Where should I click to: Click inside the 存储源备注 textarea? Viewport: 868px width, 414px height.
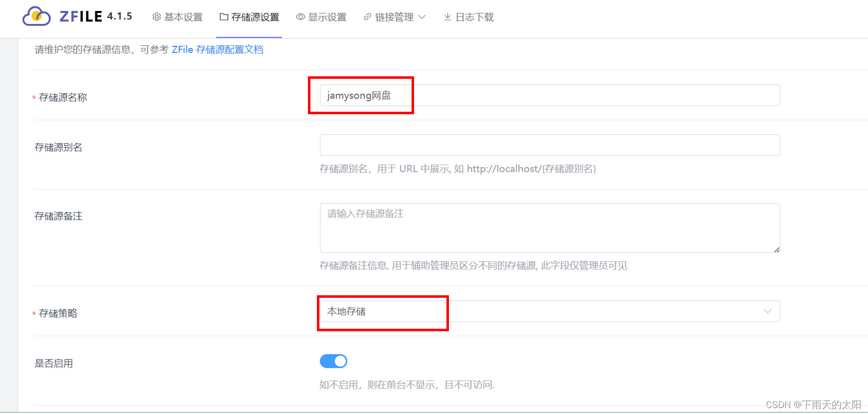[x=550, y=228]
